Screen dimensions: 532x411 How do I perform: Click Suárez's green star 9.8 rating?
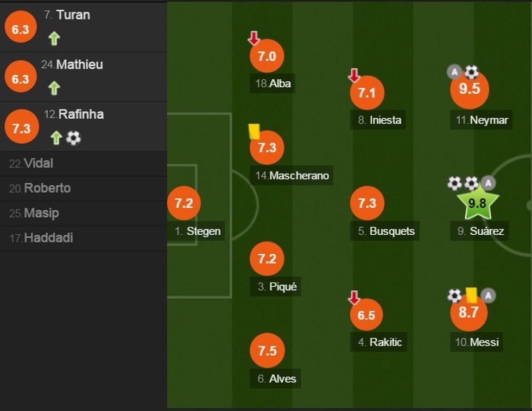coord(477,203)
